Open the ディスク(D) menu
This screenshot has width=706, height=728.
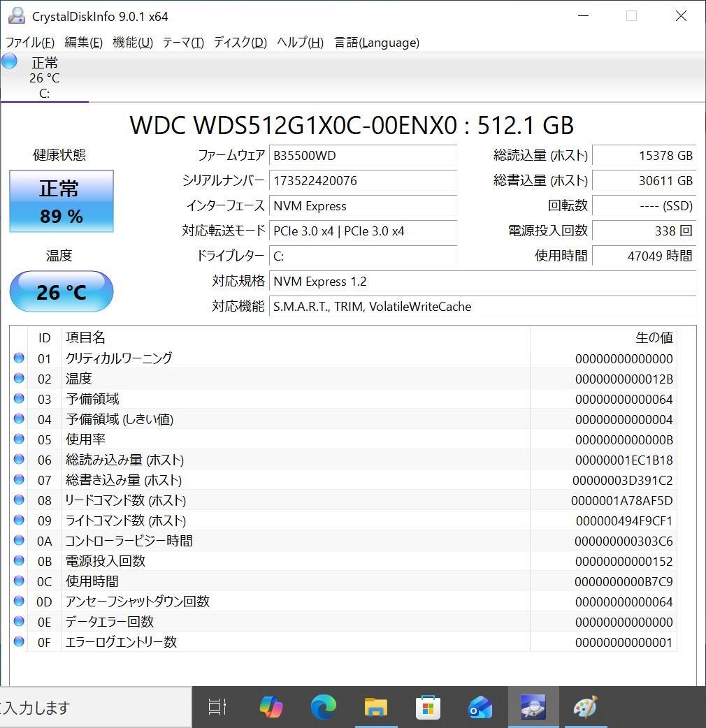coord(240,43)
